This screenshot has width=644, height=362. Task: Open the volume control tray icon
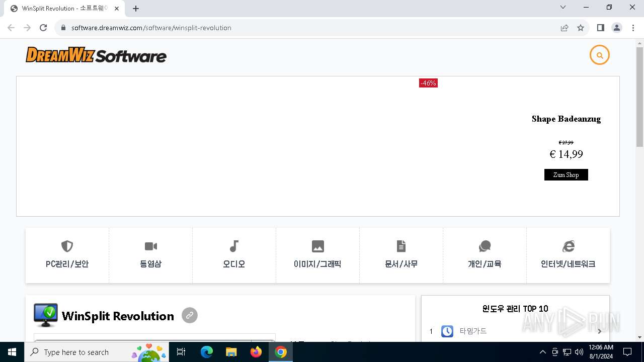point(579,352)
